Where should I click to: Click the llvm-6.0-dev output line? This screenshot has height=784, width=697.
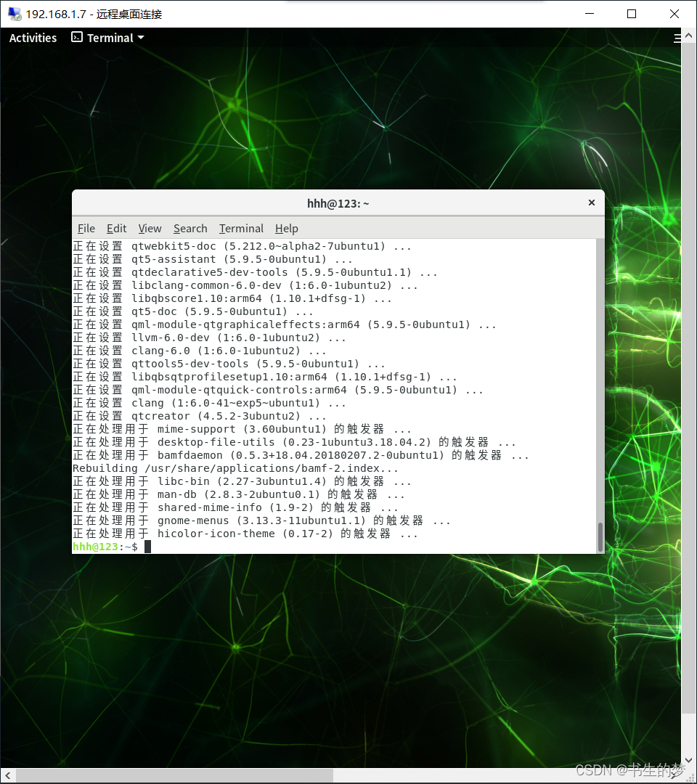click(x=210, y=338)
